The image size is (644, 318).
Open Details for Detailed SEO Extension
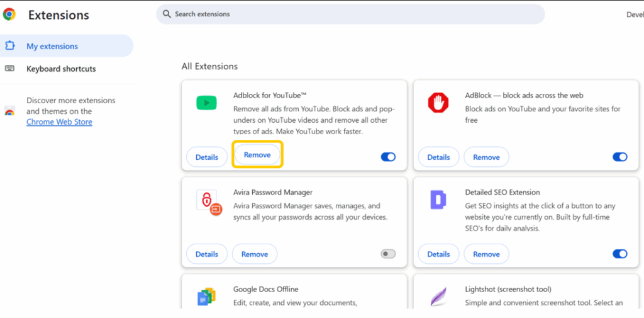[x=438, y=254]
